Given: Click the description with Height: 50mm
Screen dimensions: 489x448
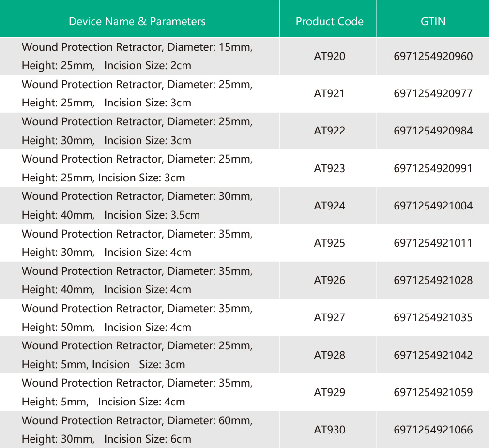Looking at the screenshot, I should point(137,318).
